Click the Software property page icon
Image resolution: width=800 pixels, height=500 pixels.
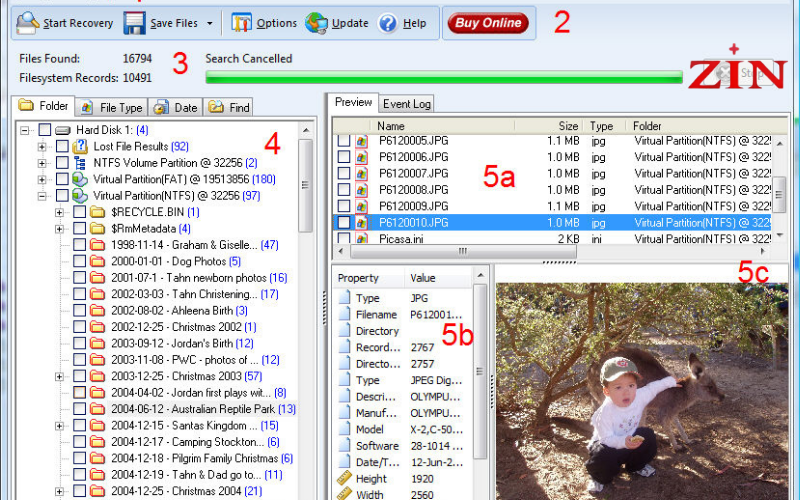click(x=345, y=445)
